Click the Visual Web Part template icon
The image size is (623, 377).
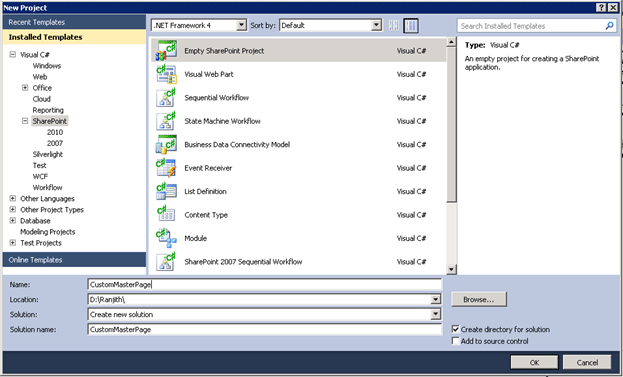click(x=166, y=74)
